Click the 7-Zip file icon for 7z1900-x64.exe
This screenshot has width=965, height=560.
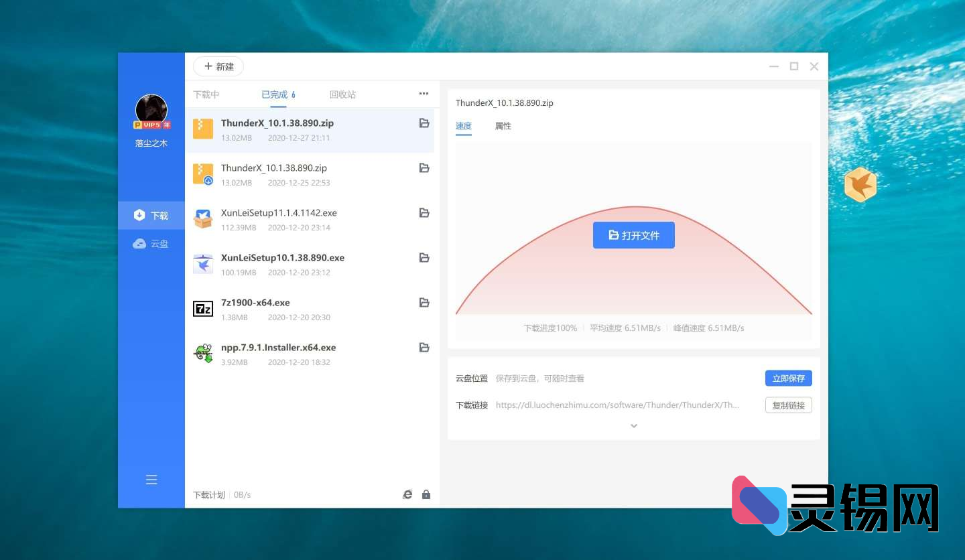203,309
